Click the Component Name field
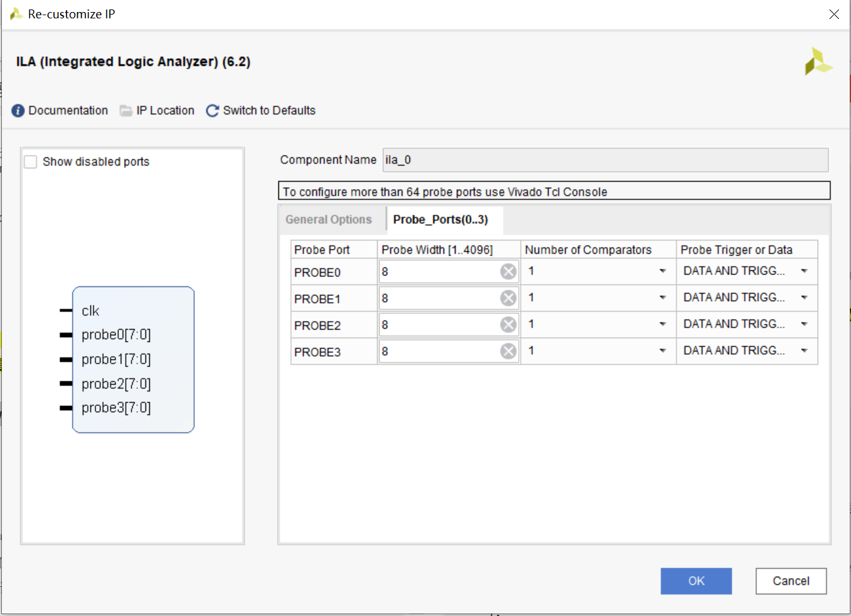 (605, 160)
